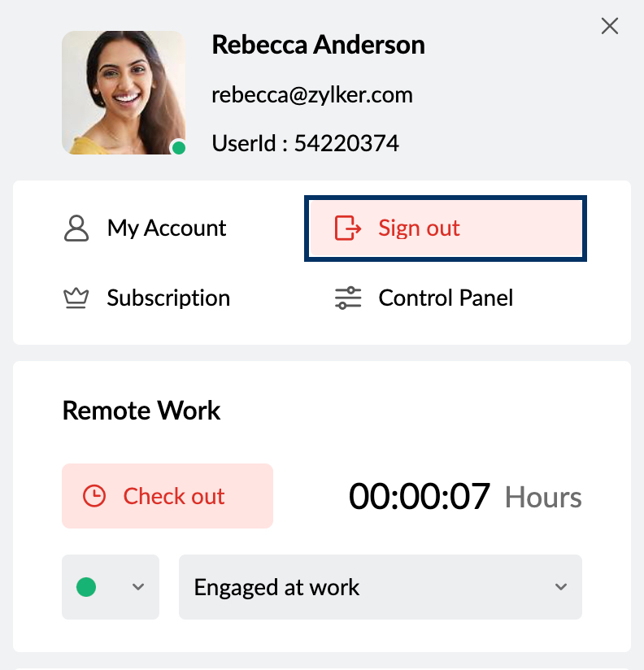
Task: Click the 00:00:07 hours timer
Action: (x=420, y=496)
